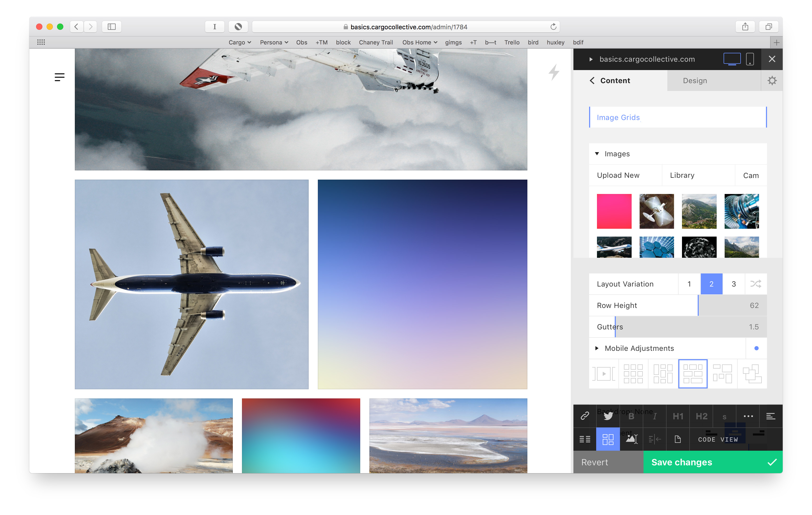Switch to the mobile phone preview

pos(750,59)
